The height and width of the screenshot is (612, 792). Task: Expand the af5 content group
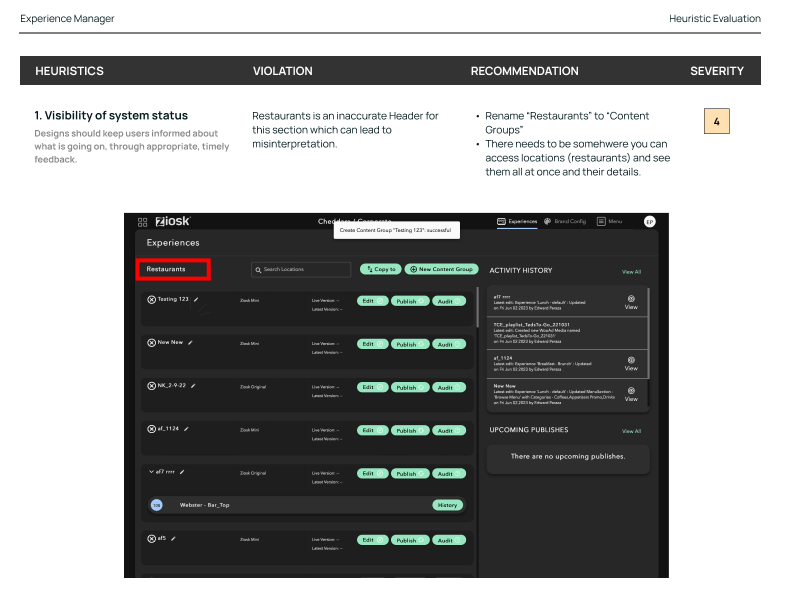(x=151, y=538)
